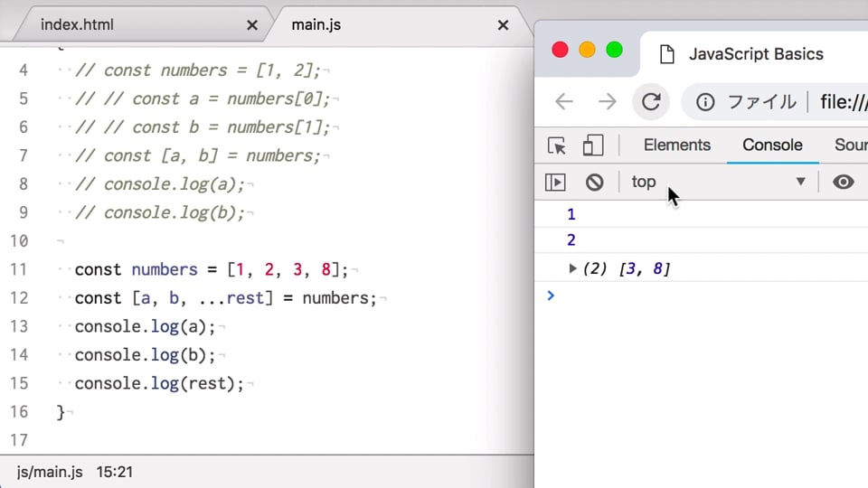Open the Sources panel tab
This screenshot has height=488, width=868.
(x=851, y=145)
